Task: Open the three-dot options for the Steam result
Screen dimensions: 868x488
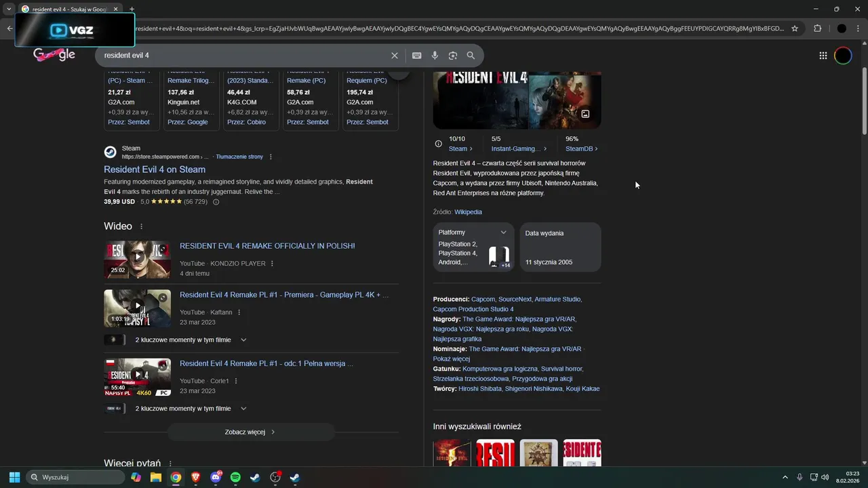Action: click(271, 157)
